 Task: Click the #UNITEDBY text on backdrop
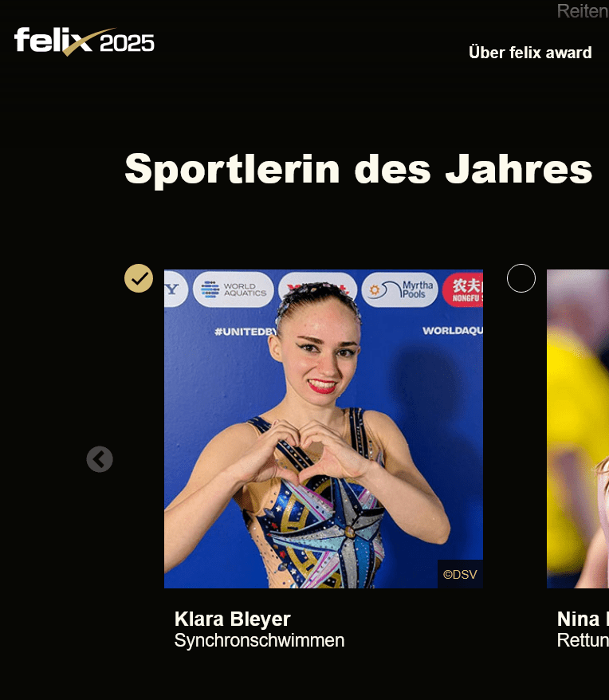(x=246, y=331)
